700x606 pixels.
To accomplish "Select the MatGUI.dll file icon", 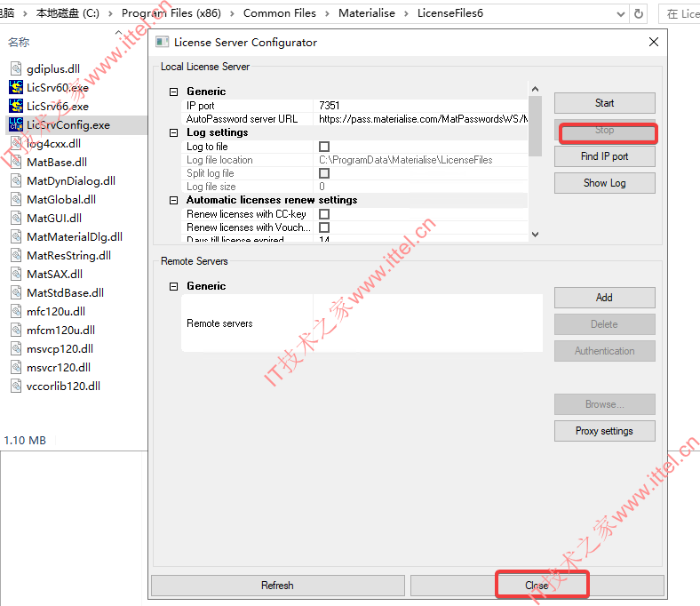I will [16, 219].
